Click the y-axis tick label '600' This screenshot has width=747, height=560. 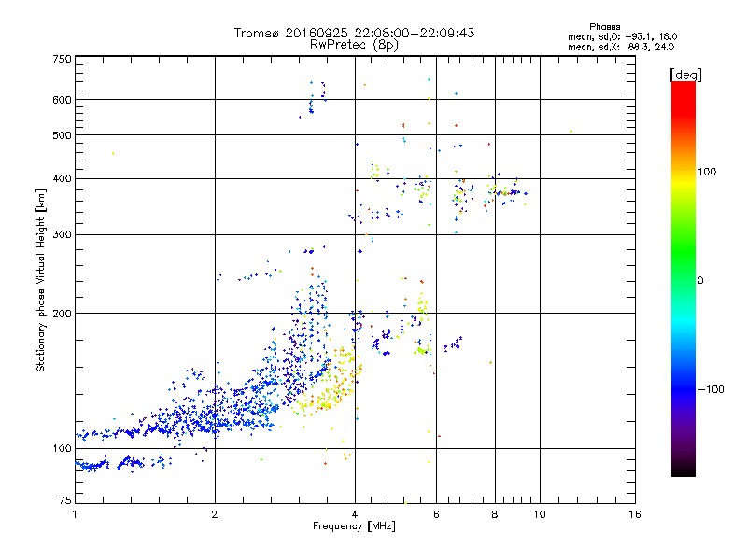(62, 100)
